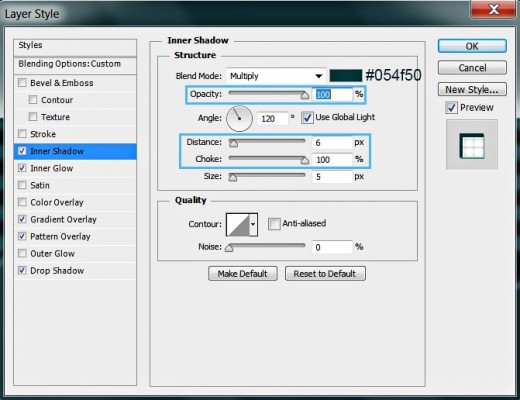Open the dark teal shadow color swatch
Viewport: 520px width, 400px height.
tap(346, 76)
